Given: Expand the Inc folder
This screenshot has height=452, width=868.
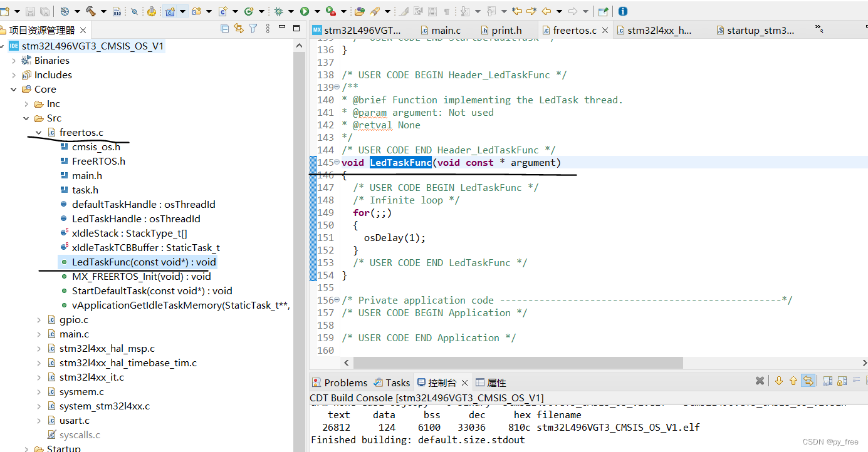Looking at the screenshot, I should click(x=26, y=104).
